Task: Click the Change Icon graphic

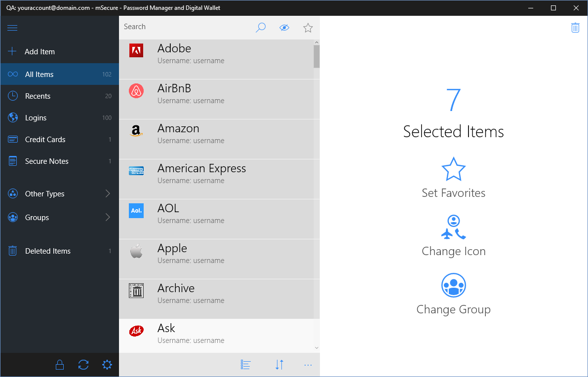Action: (453, 227)
